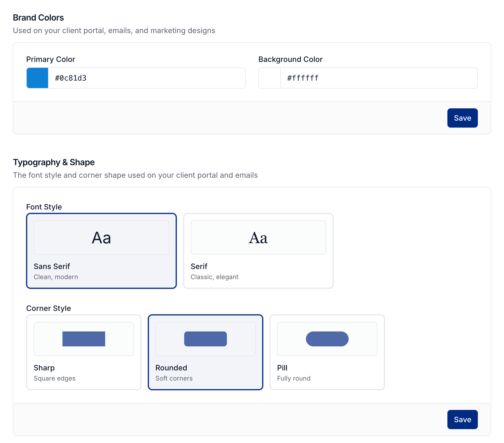Click the 'Clean, modern' description text
This screenshot has width=504, height=443.
(56, 277)
